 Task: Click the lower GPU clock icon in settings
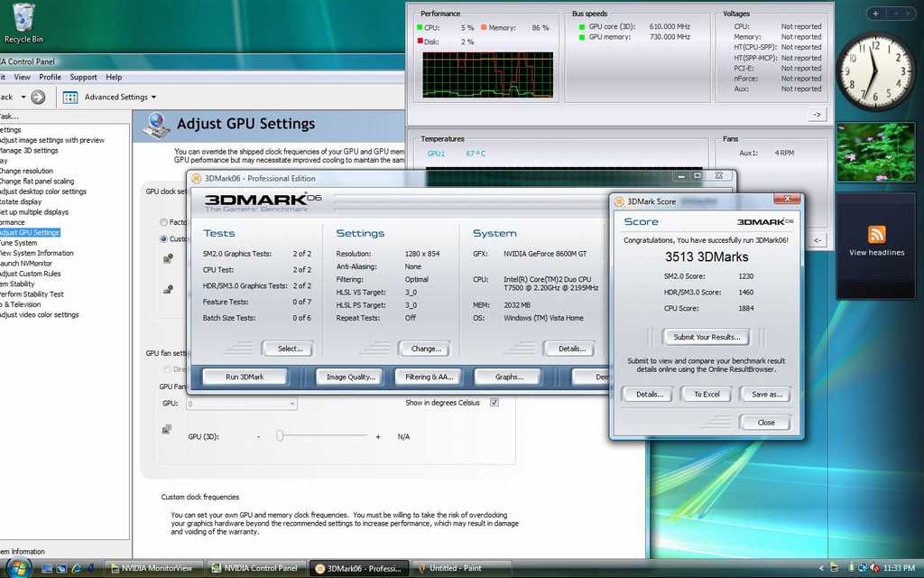(x=168, y=289)
